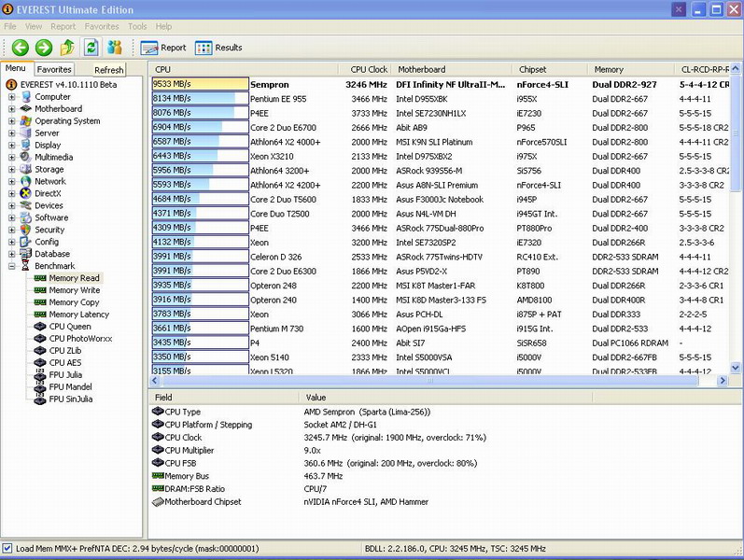Image resolution: width=744 pixels, height=560 pixels.
Task: Sort by Motherboard column header
Action: [x=451, y=69]
